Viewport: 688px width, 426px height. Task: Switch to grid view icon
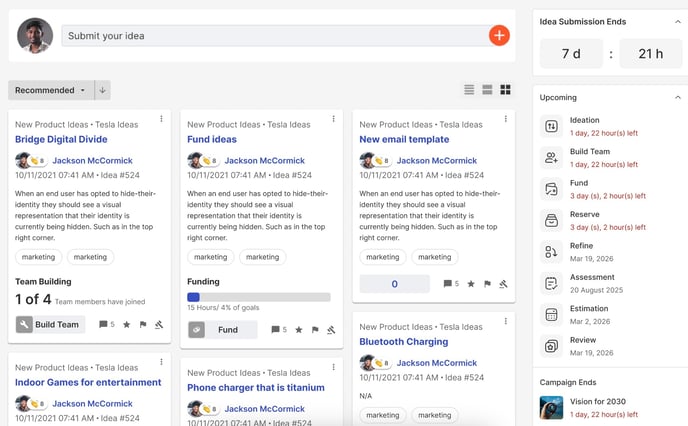(505, 90)
